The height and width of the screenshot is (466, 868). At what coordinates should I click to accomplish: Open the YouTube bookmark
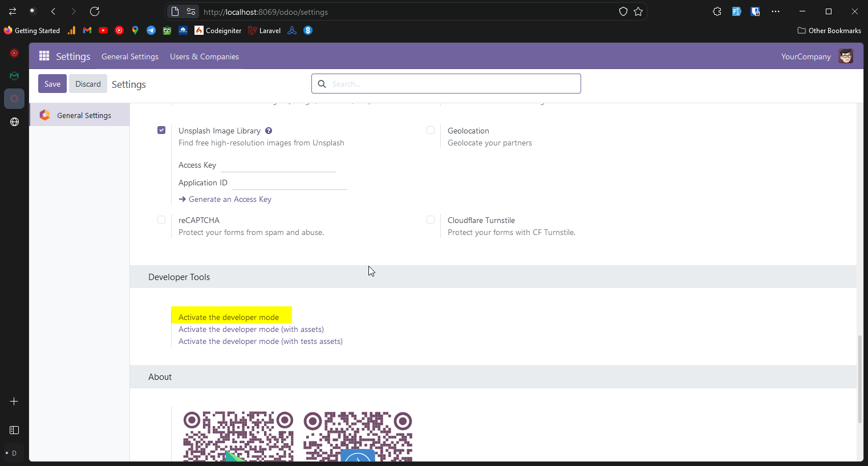tap(103, 30)
